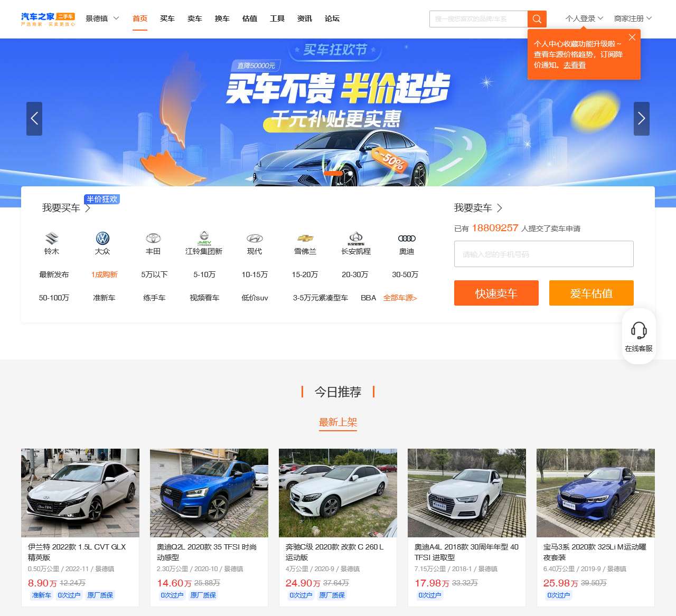This screenshot has width=676, height=616.
Task: Open the 全部车源 link
Action: (x=400, y=298)
